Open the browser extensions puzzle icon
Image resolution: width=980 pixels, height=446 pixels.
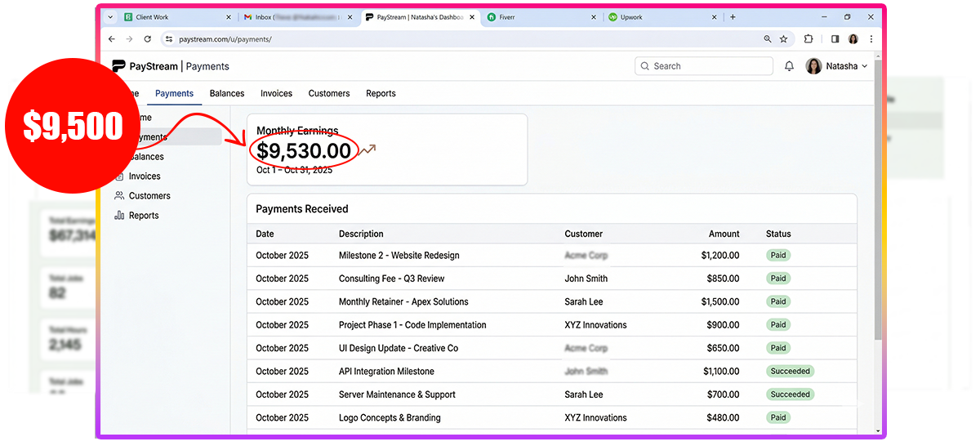pyautogui.click(x=808, y=39)
